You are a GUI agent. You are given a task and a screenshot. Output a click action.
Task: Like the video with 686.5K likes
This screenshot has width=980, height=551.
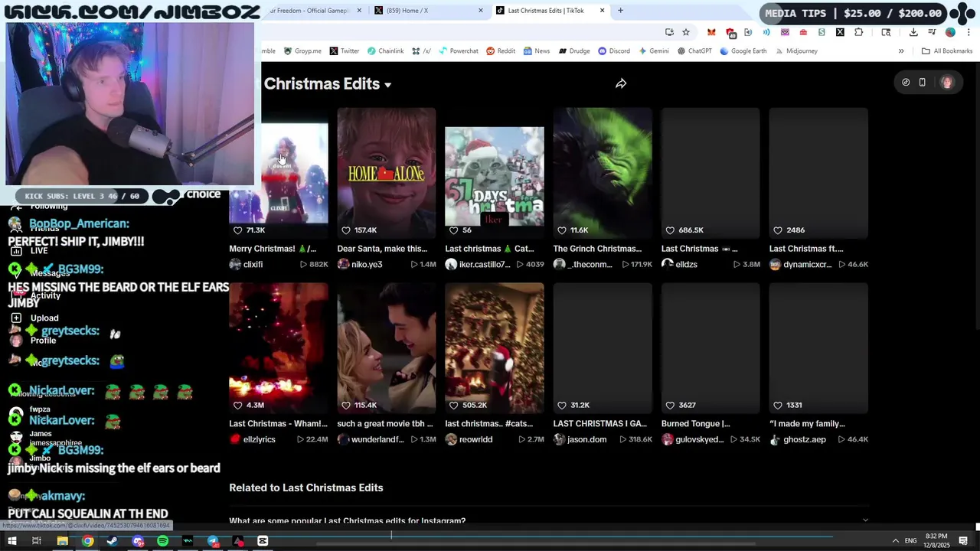(670, 230)
